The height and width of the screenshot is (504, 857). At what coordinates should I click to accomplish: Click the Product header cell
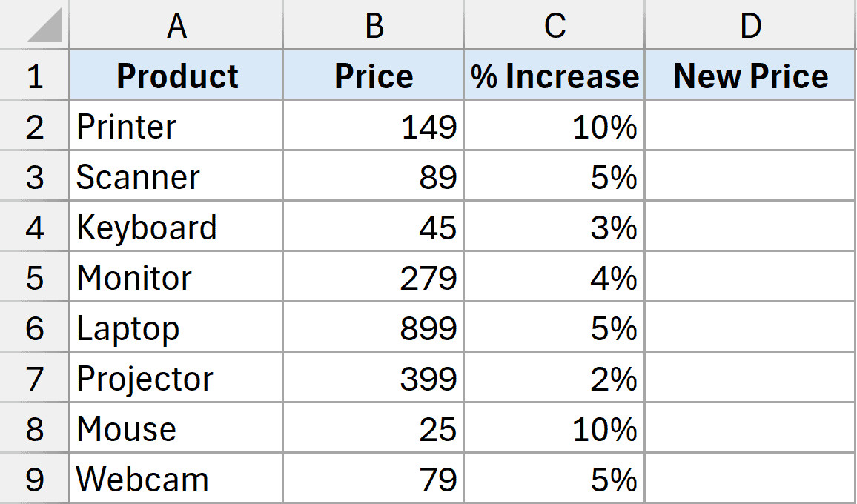[x=176, y=76]
